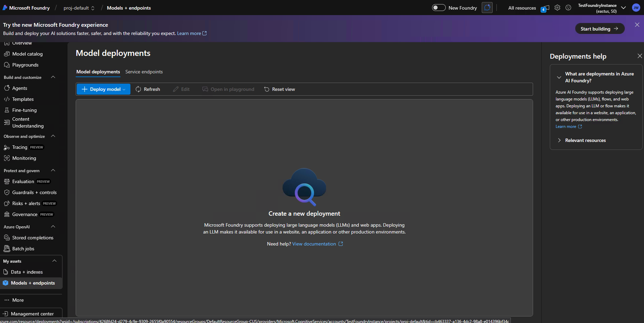Screen dimensions: 644x323
Task: Click the Models + endpoints breadcrumb
Action: (129, 8)
